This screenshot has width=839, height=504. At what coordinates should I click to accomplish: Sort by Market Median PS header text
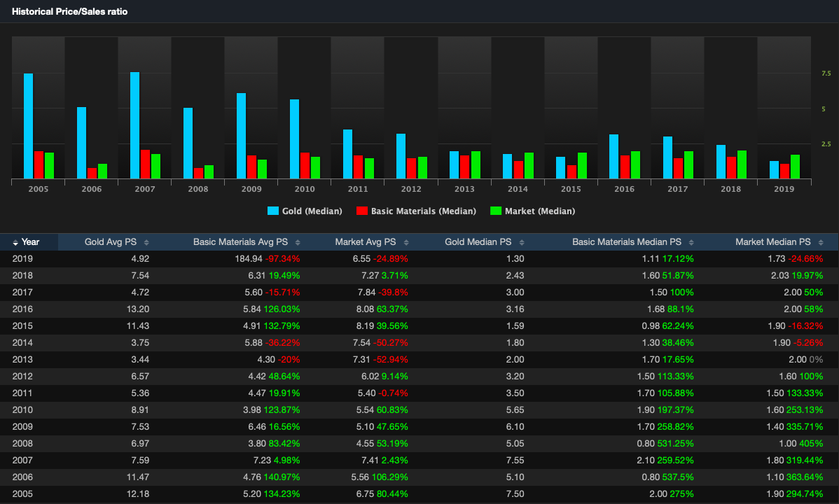(772, 241)
